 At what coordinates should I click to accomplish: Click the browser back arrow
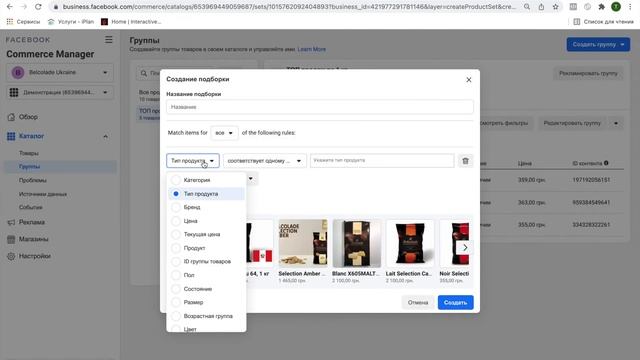coord(10,7)
